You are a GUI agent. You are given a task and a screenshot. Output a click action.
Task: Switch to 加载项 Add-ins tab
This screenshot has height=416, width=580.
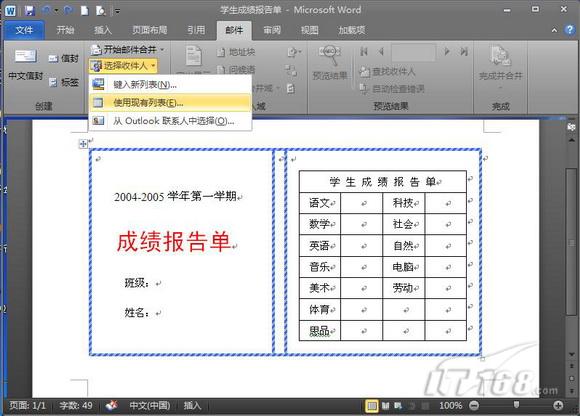tap(352, 30)
